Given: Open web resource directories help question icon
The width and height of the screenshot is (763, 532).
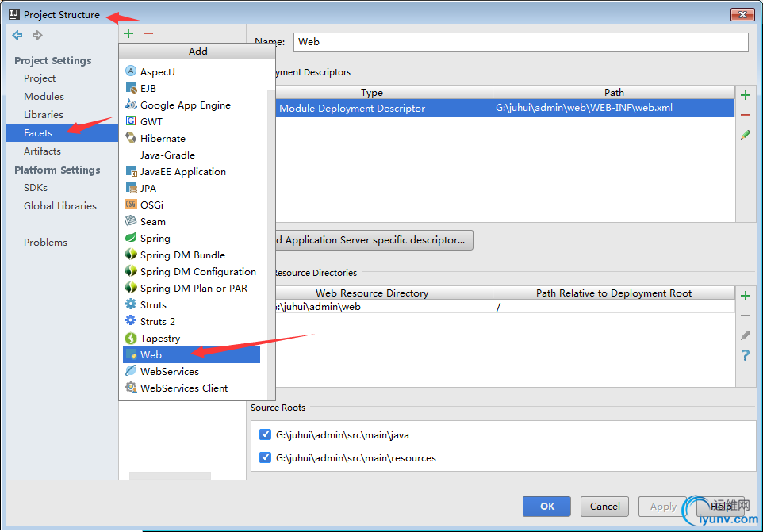Looking at the screenshot, I should (x=745, y=355).
